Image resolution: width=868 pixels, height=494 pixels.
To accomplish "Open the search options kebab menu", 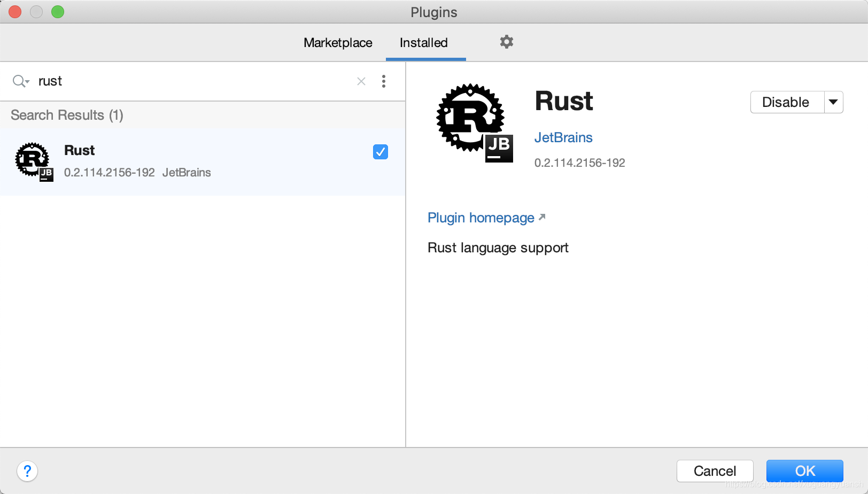I will 384,81.
